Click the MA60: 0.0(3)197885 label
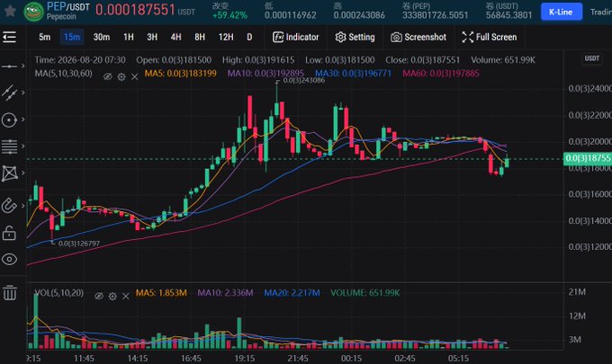Viewport: 612px width, 364px height. [441, 74]
